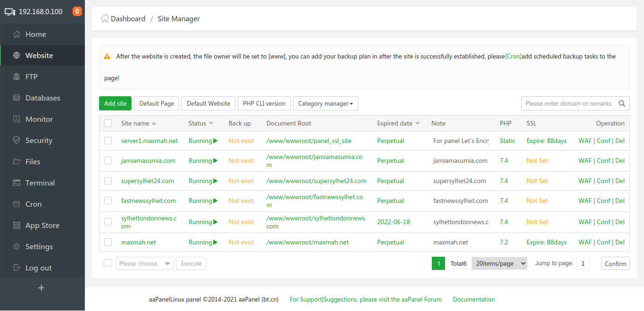Click the Security shield icon in sidebar
644x311 pixels.
[17, 140]
